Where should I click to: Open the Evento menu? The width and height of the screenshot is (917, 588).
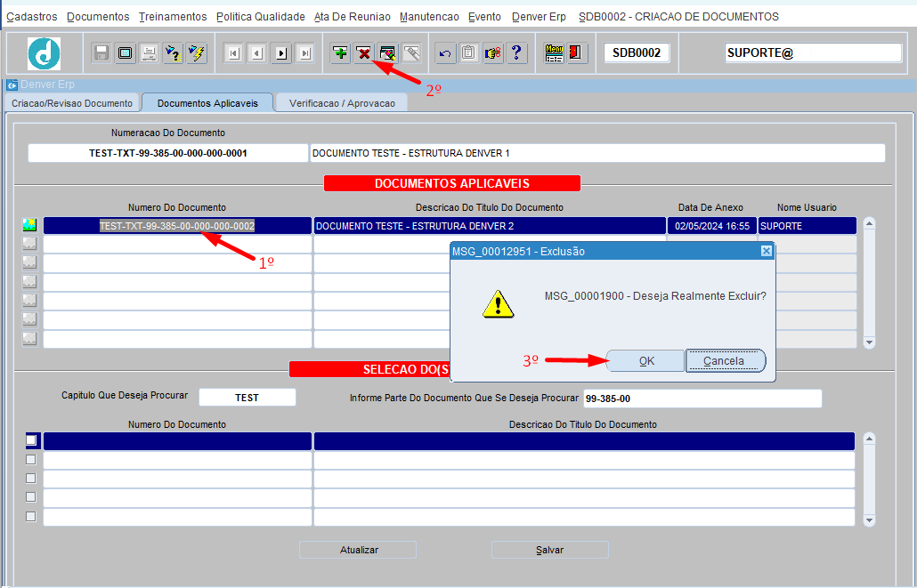[485, 17]
